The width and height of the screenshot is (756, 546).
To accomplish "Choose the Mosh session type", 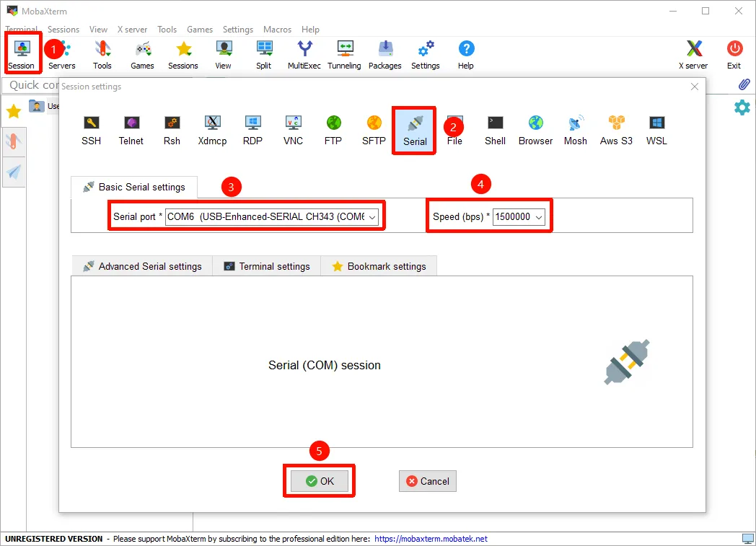I will coord(576,130).
